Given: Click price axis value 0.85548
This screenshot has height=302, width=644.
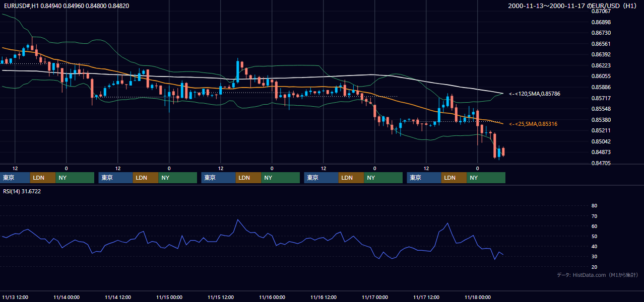Looking at the screenshot, I should pyautogui.click(x=601, y=109).
